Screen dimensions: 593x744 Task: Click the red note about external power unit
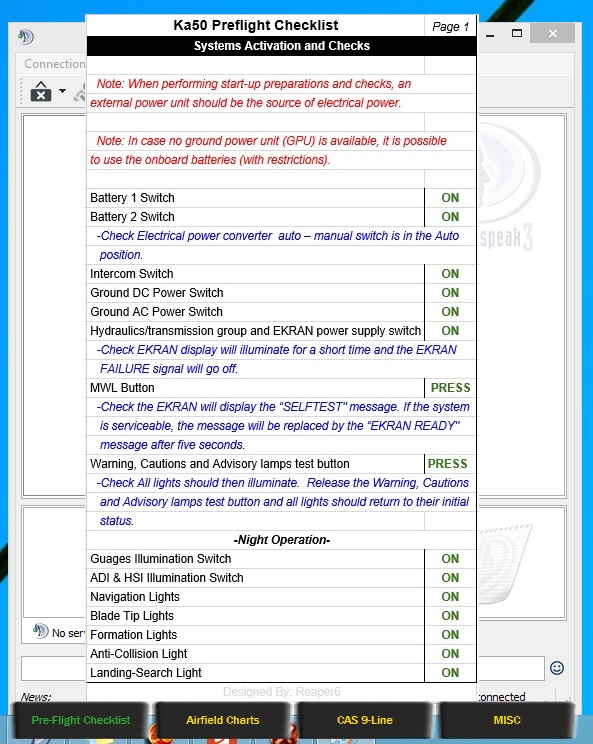250,93
